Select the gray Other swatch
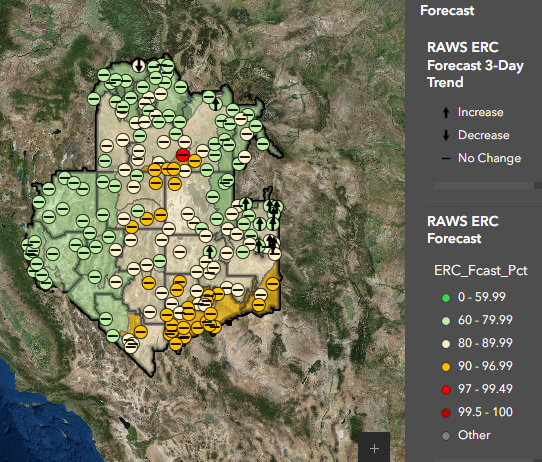 (x=446, y=436)
